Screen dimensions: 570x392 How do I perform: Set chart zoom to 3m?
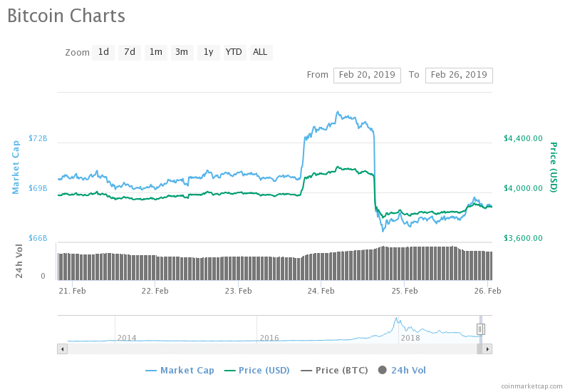tap(182, 52)
